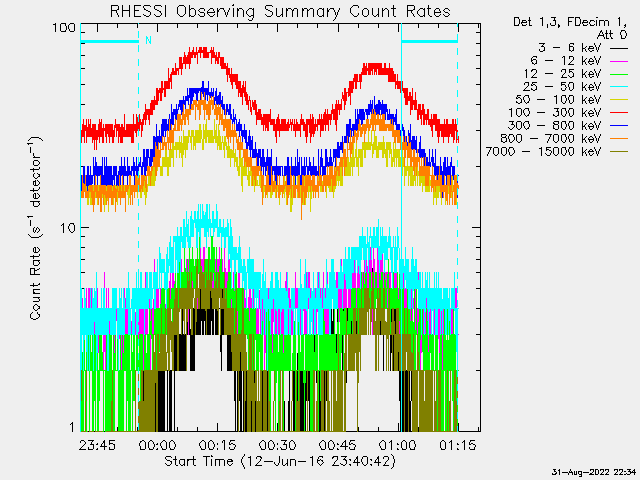Click the y-axis title 'Count Rate'
The image size is (640, 480).
pos(36,283)
